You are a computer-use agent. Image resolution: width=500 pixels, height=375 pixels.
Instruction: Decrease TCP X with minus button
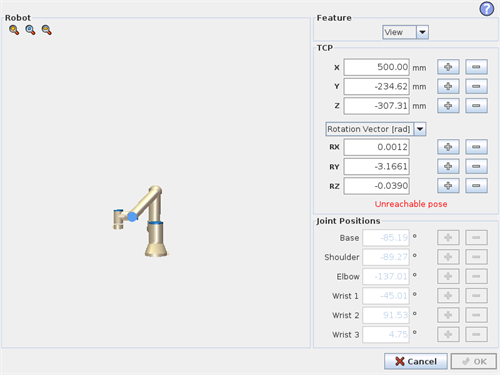(476, 67)
